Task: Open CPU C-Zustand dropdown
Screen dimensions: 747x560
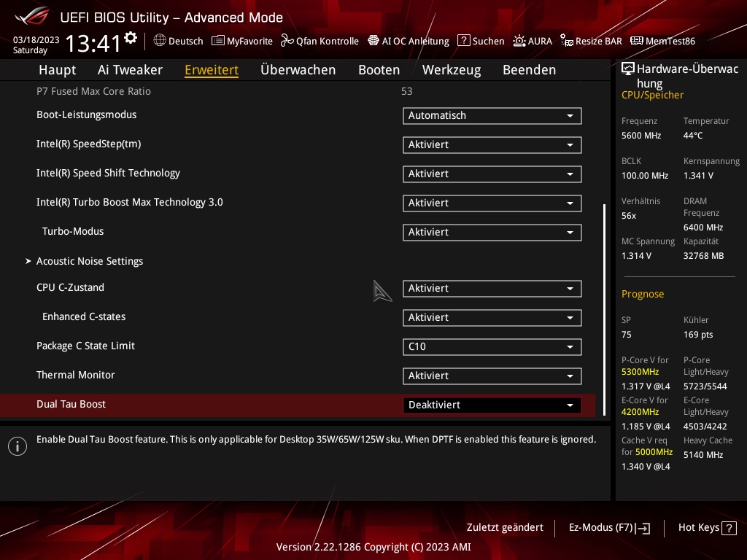Action: pyautogui.click(x=492, y=289)
